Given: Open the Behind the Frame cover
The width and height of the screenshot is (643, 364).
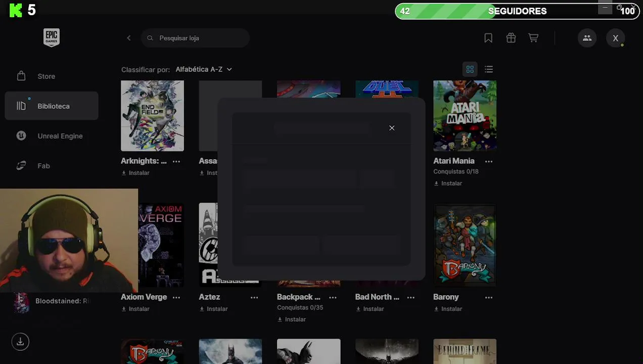Looking at the screenshot, I should point(465,351).
